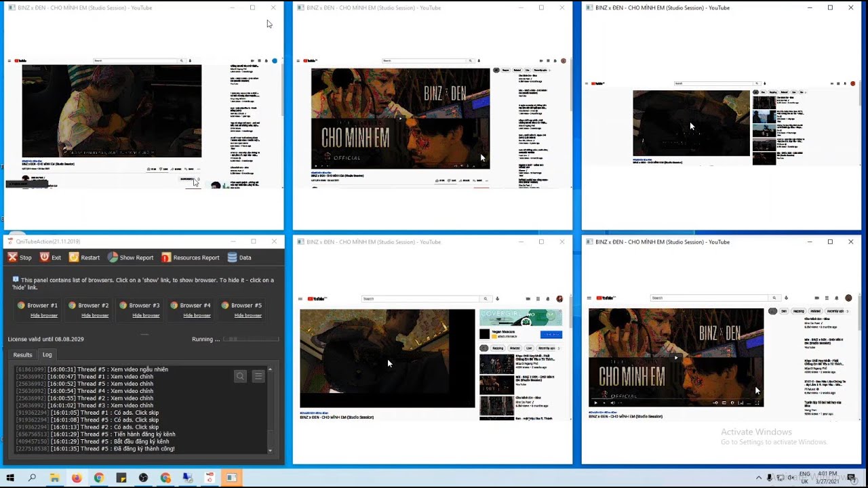The width and height of the screenshot is (868, 488).
Task: Open the Data database panel
Action: [239, 258]
